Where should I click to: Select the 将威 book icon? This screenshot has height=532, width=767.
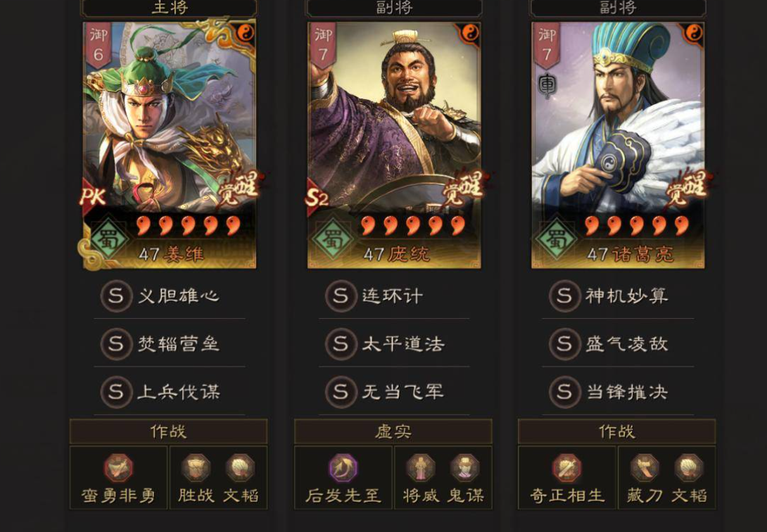[421, 468]
